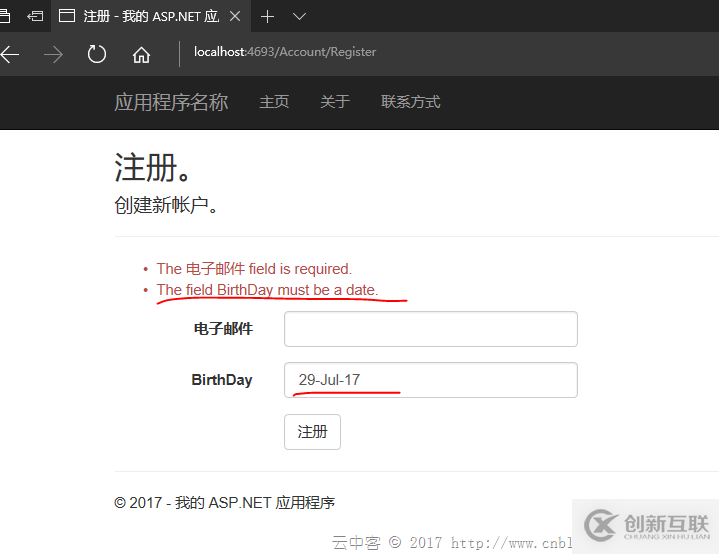
Task: Click the 电子邮件 field label
Action: (x=223, y=328)
